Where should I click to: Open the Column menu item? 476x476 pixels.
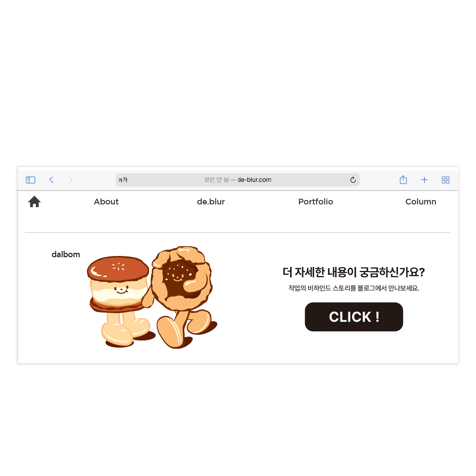421,202
